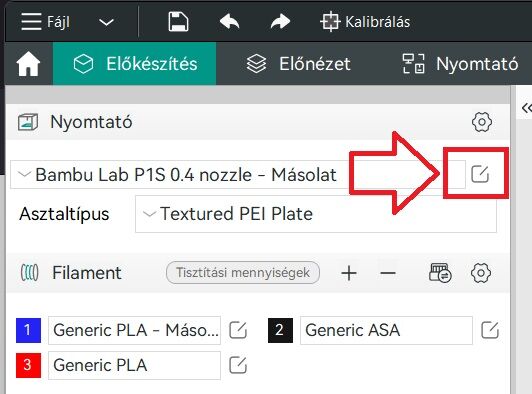Add a filament with the plus button
Screen dimensions: 532x394
point(349,273)
